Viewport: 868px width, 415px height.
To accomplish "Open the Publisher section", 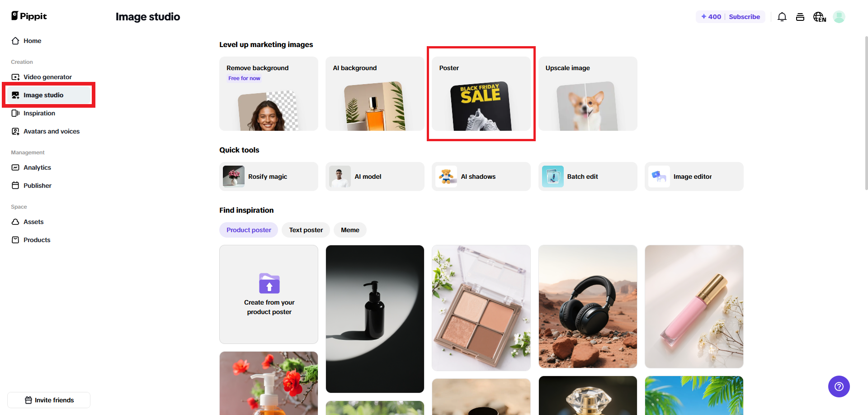I will point(38,186).
